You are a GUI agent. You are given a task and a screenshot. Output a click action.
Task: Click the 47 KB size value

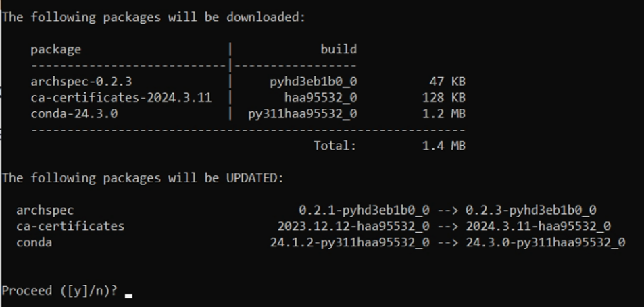coord(447,82)
